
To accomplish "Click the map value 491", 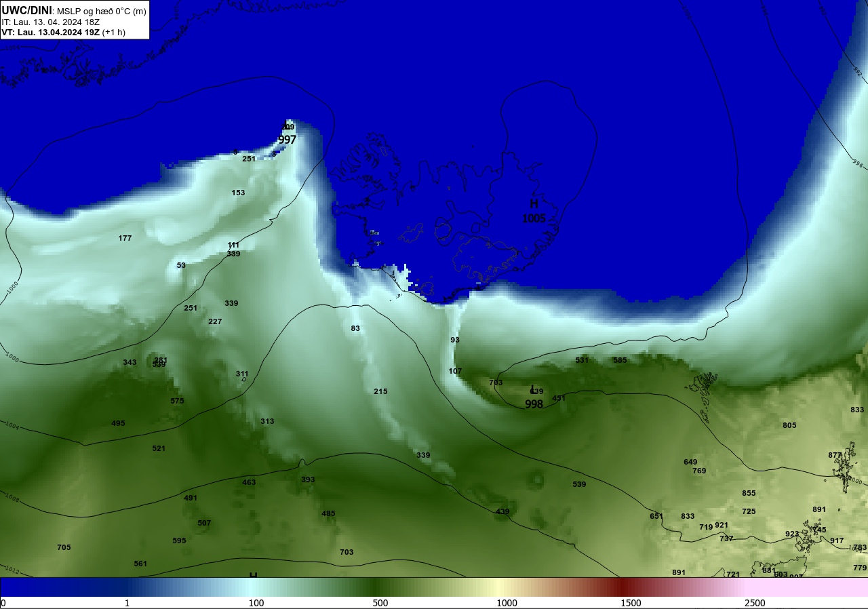I will 191,498.
